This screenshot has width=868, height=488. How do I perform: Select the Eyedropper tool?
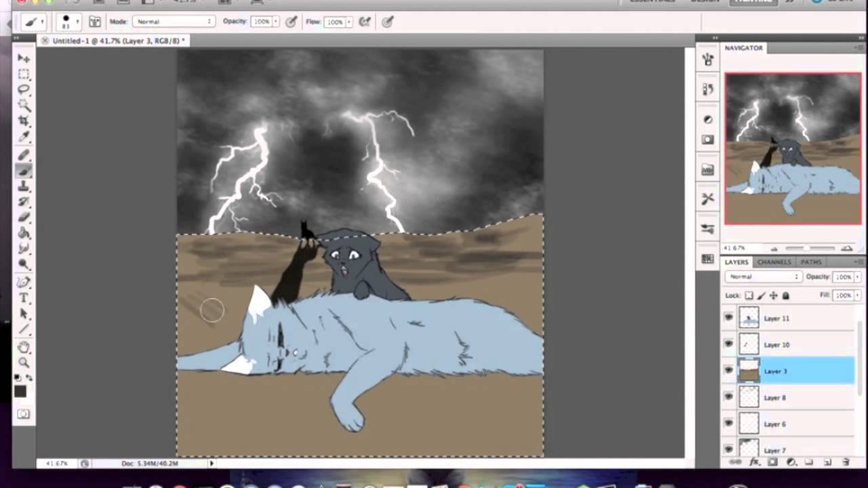pos(24,137)
